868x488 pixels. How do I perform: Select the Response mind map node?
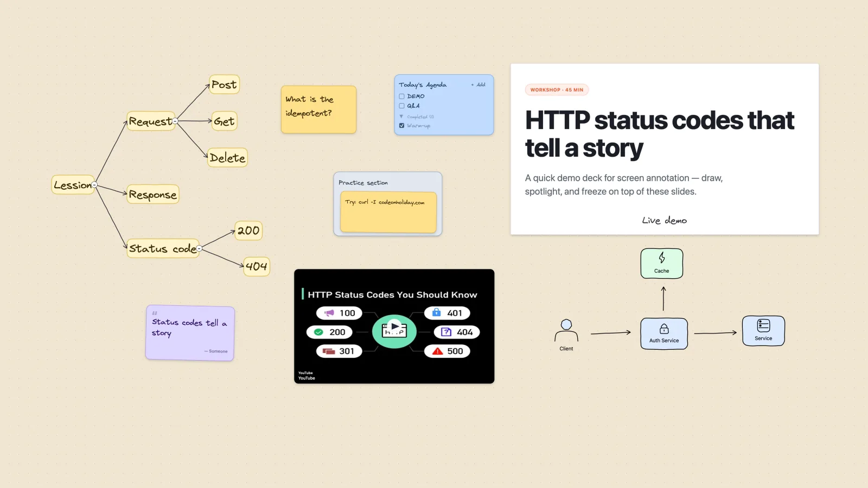tap(153, 195)
